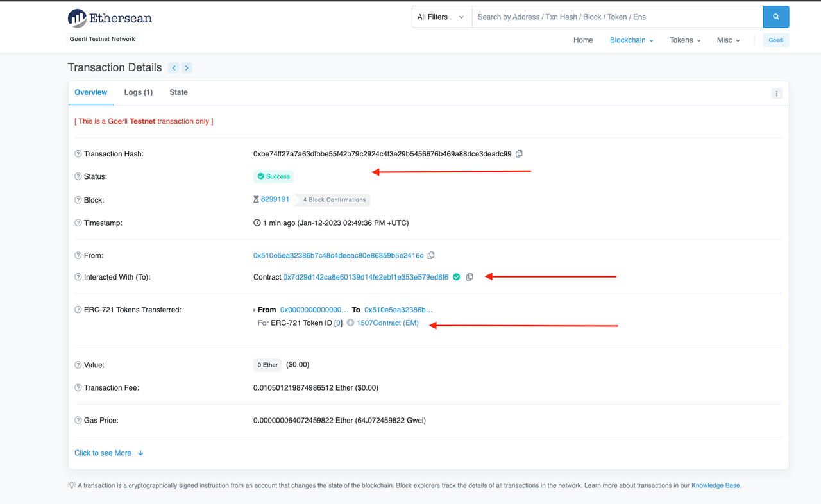Copy the From address
Viewport: 821px width, 504px height.
point(431,255)
